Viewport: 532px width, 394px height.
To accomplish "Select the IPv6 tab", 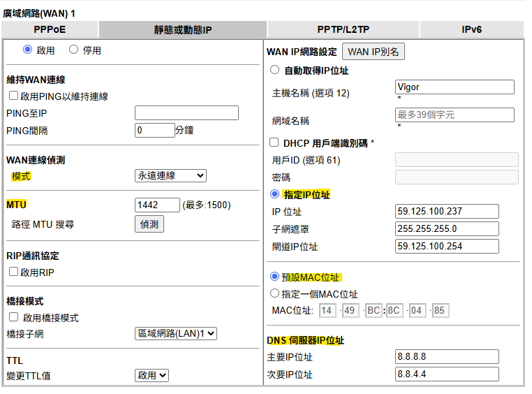I will tap(471, 29).
